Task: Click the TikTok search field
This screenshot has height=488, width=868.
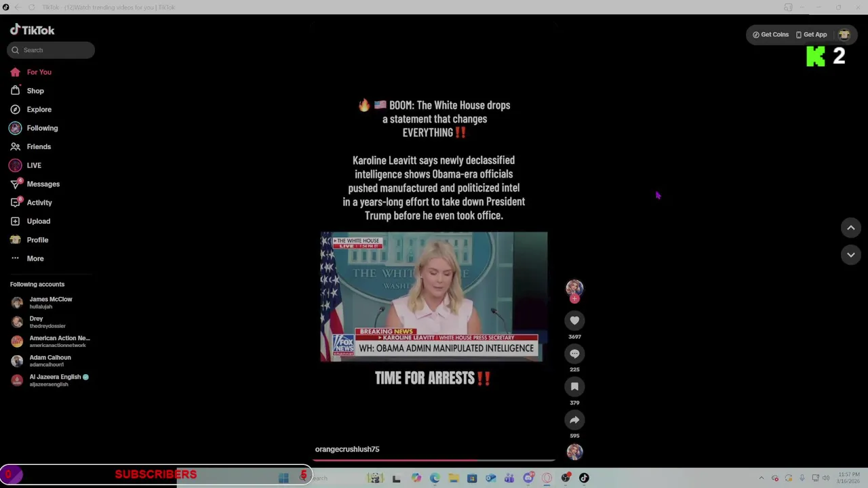Action: coord(51,50)
